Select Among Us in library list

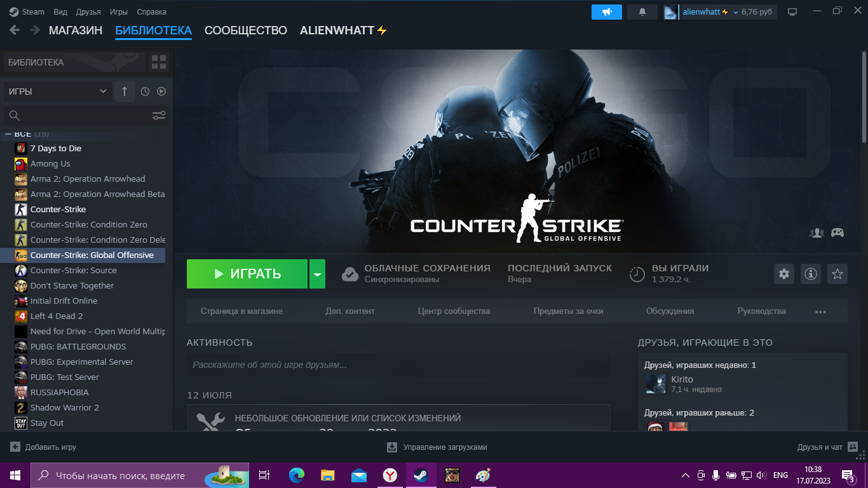point(83,163)
